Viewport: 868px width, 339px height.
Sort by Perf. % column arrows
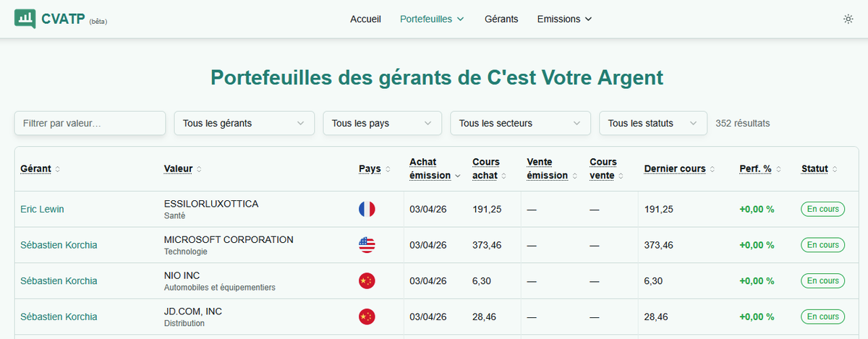[778, 169]
